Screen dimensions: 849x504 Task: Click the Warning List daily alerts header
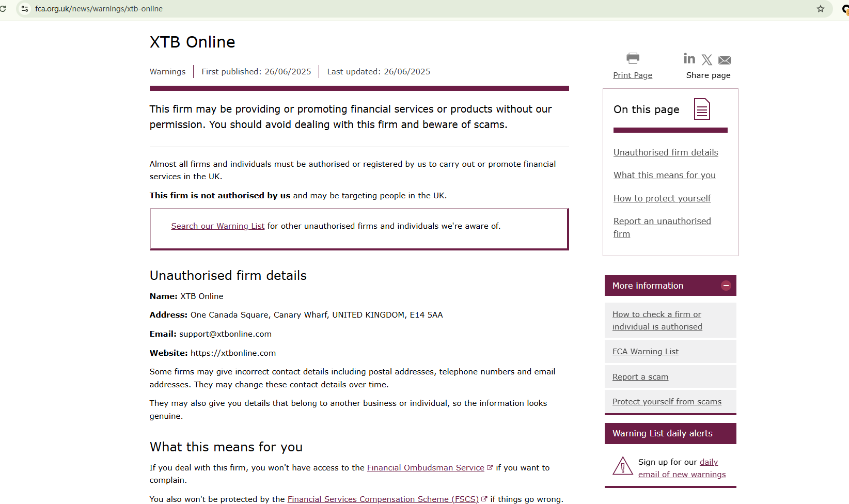tap(670, 433)
